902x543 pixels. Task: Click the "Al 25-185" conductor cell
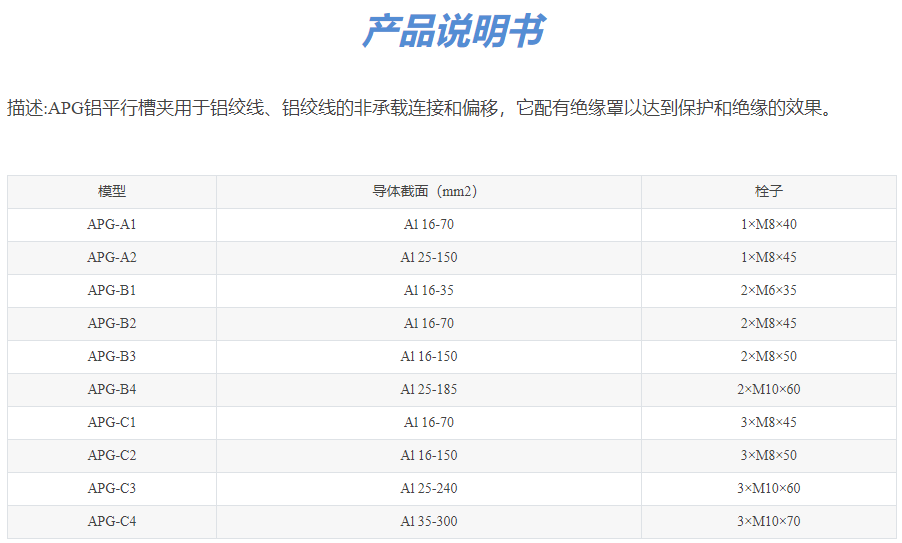428,389
